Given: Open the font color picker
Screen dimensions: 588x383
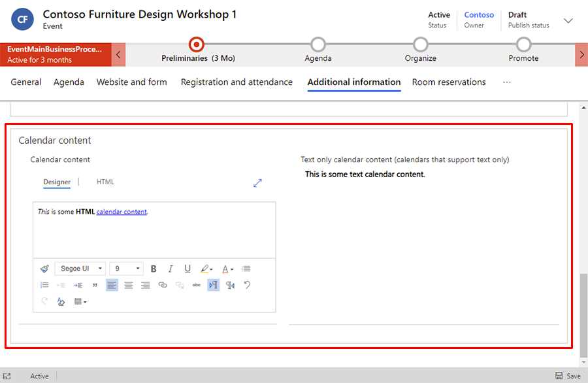Looking at the screenshot, I should coord(227,269).
